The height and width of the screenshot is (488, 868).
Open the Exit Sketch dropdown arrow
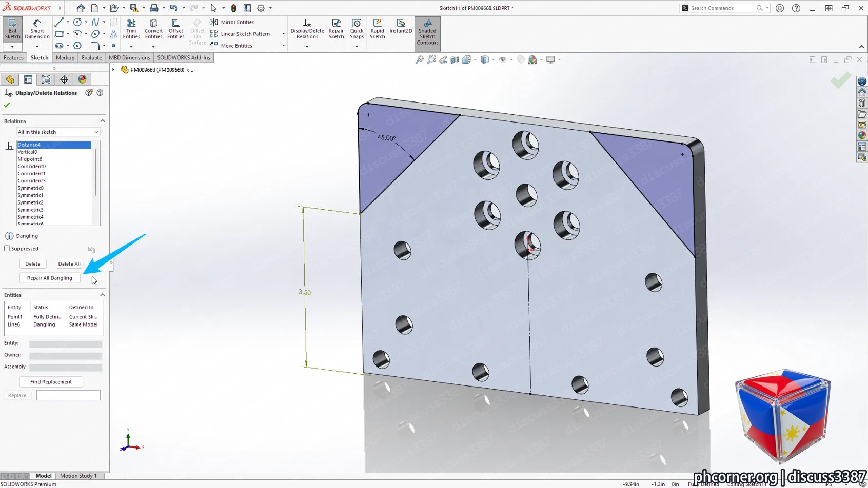tap(12, 47)
